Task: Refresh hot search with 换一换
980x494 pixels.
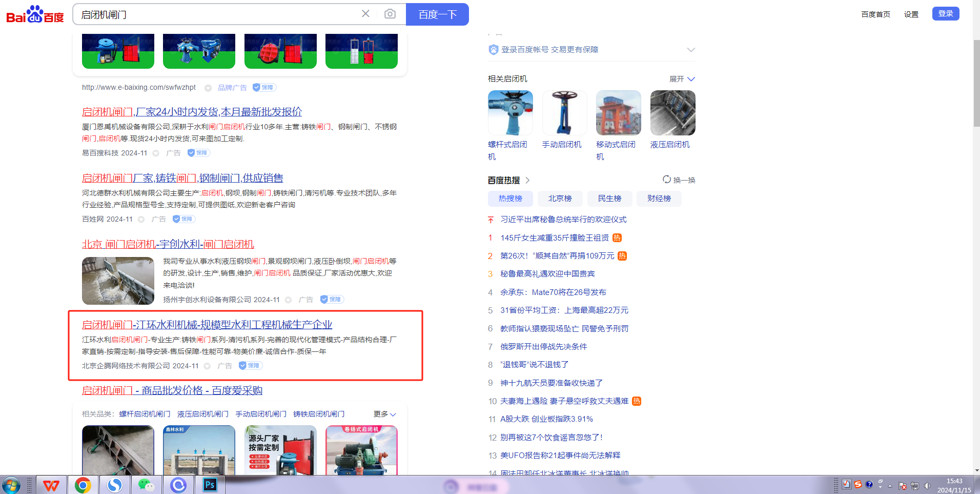Action: pos(679,180)
